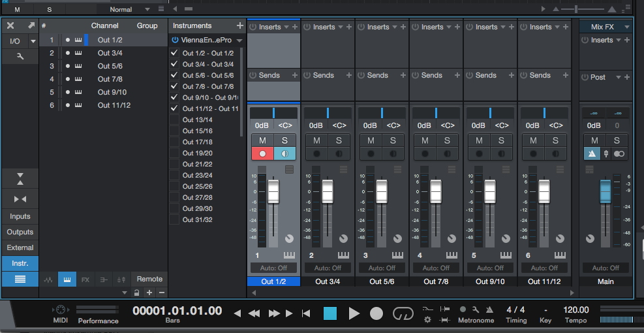Switch to the Outputs tab
Screen dimensions: 644x333
coord(20,232)
